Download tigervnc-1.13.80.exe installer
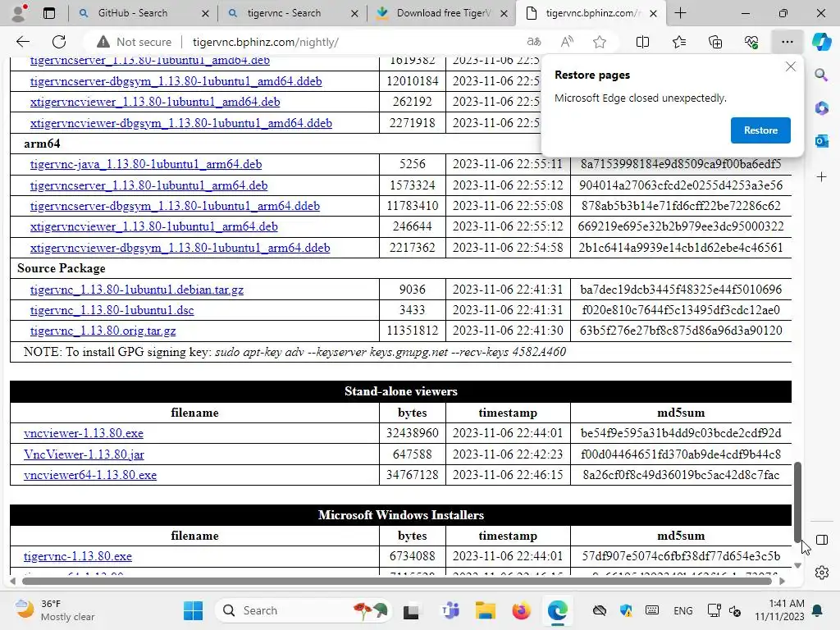840x630 pixels. click(x=78, y=556)
